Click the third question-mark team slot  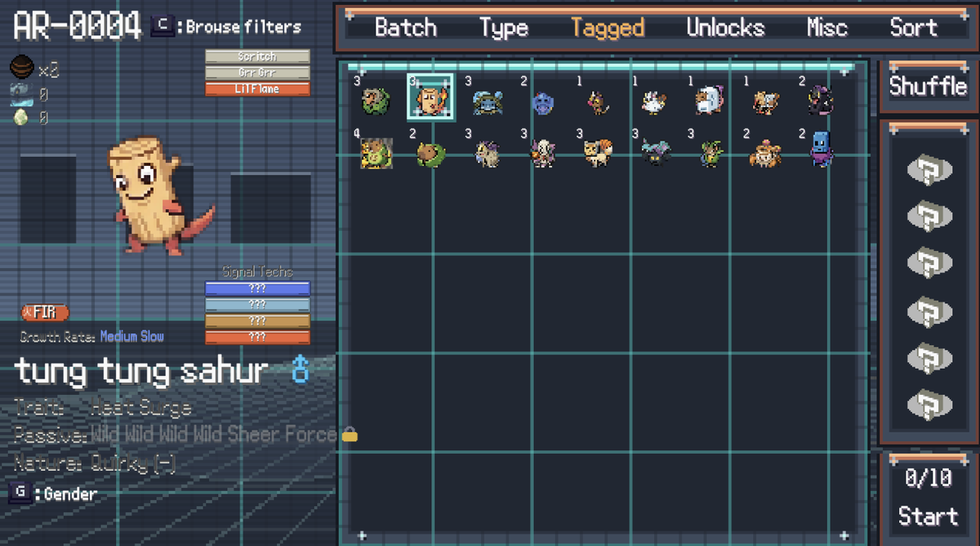coord(929,263)
